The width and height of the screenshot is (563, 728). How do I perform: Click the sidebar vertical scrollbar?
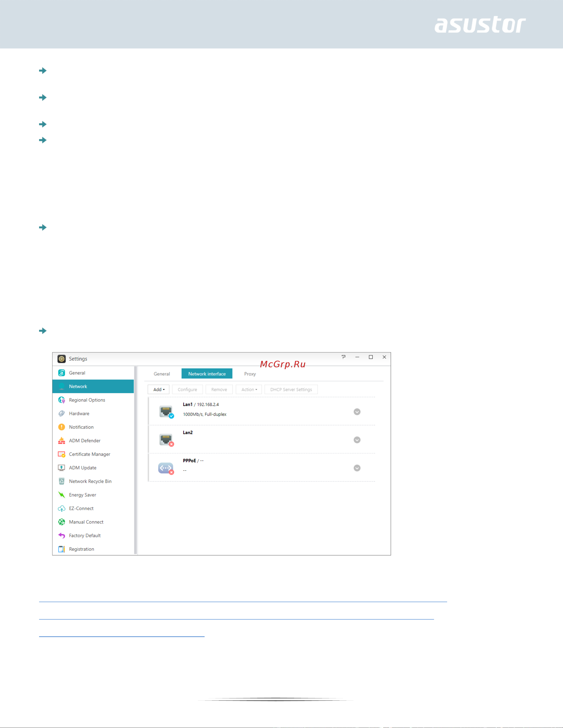pos(135,460)
